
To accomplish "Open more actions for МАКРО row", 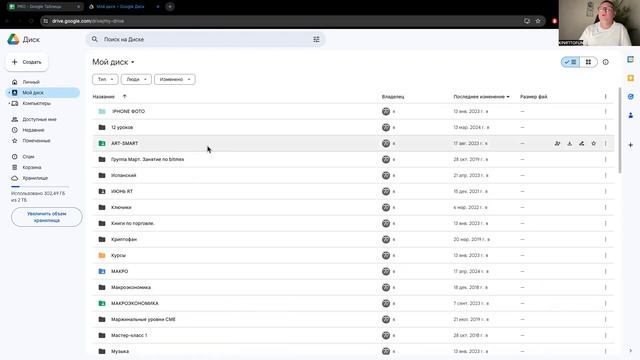I will coord(606,271).
